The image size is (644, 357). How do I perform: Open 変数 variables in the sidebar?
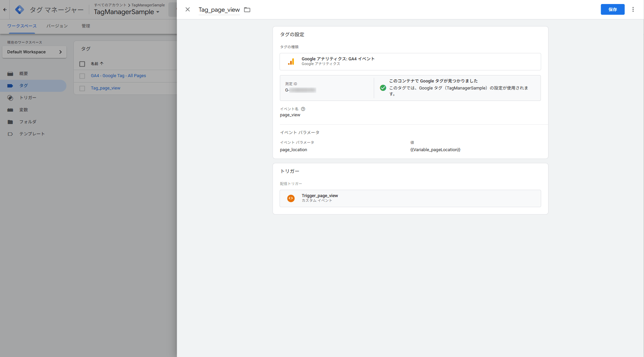tap(23, 110)
